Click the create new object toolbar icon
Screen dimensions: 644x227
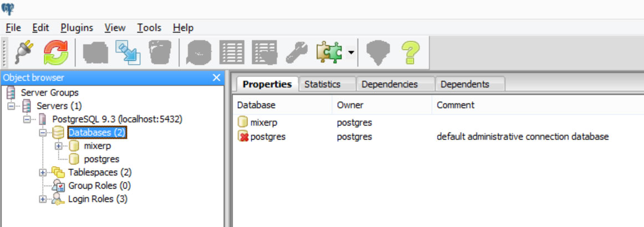[x=127, y=52]
